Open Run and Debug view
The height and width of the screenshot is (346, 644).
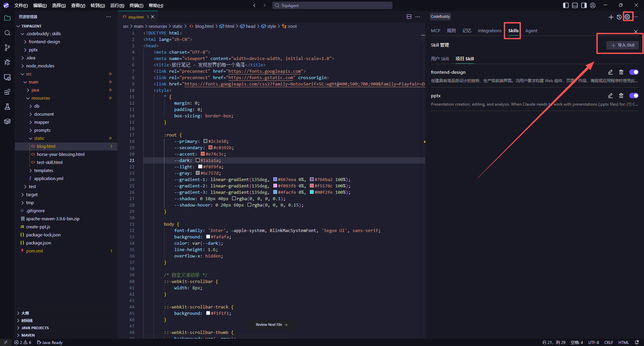coord(7,62)
